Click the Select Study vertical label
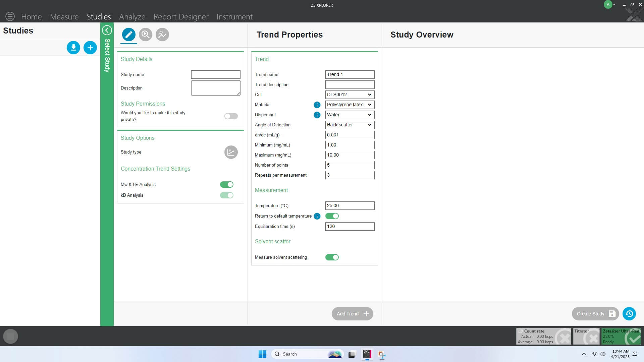 click(x=107, y=56)
